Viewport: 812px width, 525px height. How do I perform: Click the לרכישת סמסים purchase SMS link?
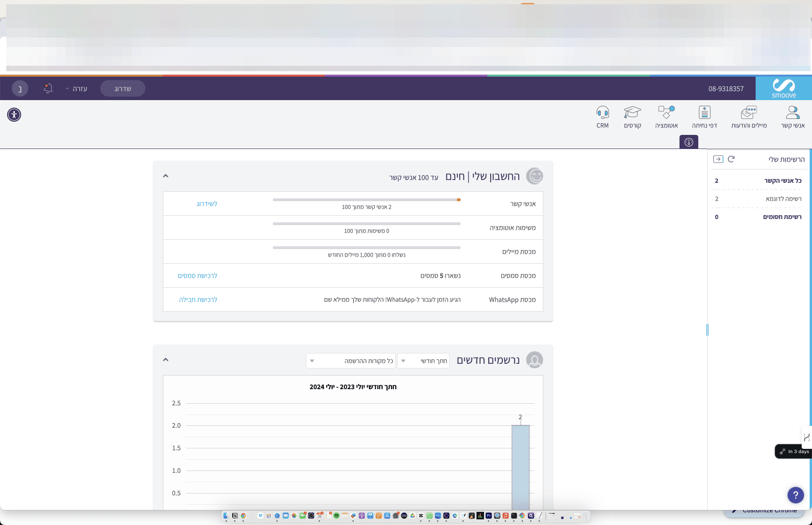point(197,275)
